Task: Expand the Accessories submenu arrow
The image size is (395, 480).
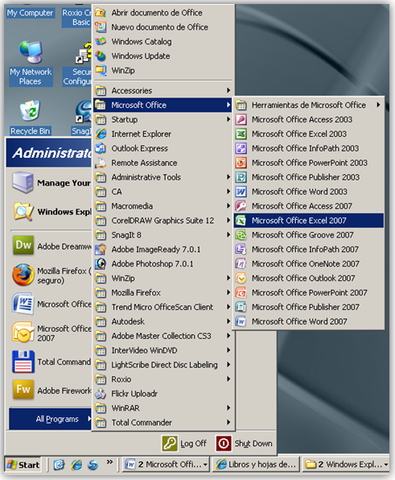Action: click(228, 90)
